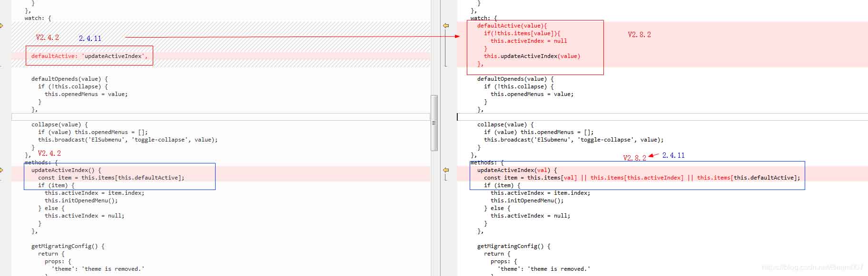Click the left pane line getMigratingConfig() {

(x=68, y=246)
